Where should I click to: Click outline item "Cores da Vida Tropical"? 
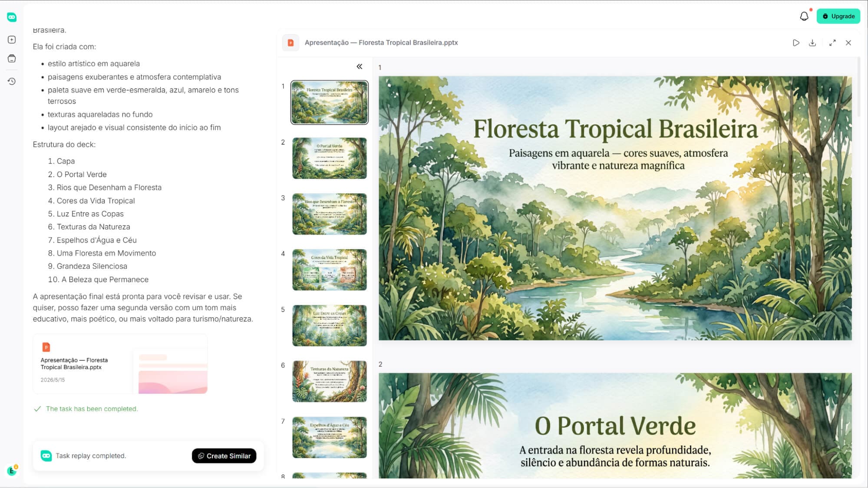(96, 201)
